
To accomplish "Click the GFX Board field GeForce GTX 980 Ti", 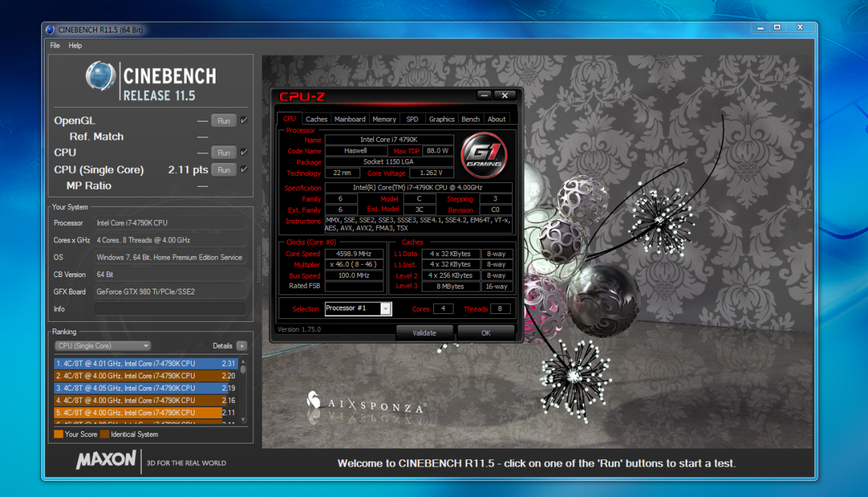I will [170, 292].
